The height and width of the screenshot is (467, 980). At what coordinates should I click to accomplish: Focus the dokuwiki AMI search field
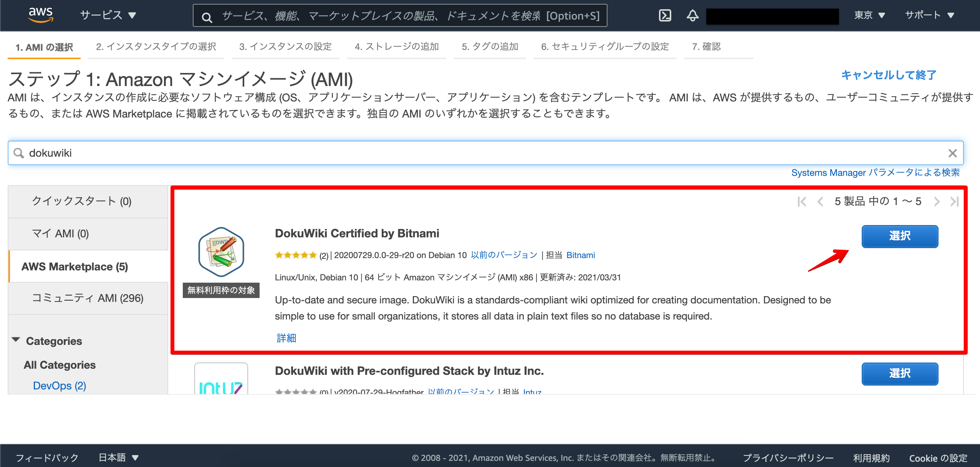(x=485, y=153)
